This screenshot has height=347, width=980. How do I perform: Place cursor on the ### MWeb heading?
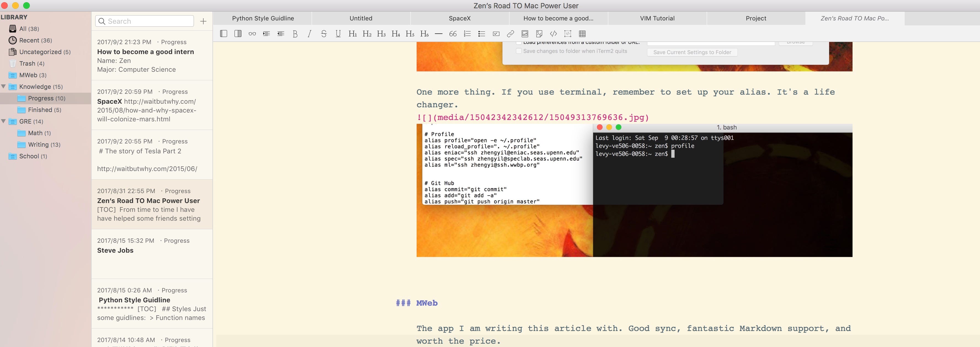(x=417, y=303)
